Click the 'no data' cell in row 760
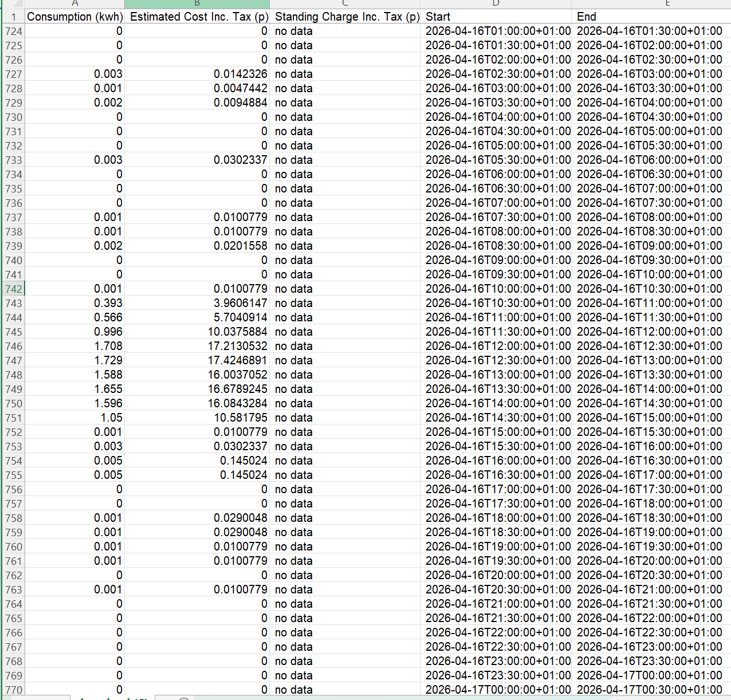Image resolution: width=731 pixels, height=700 pixels. pyautogui.click(x=345, y=546)
